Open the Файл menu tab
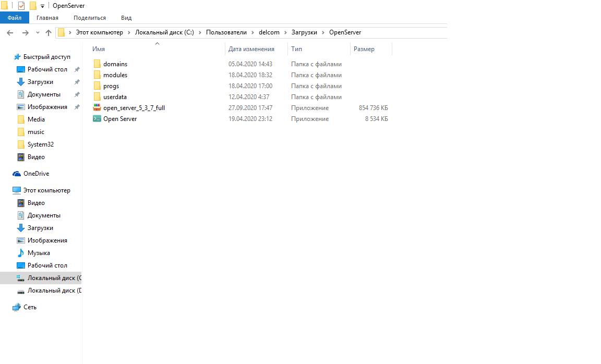The height and width of the screenshot is (364, 601). coord(14,18)
